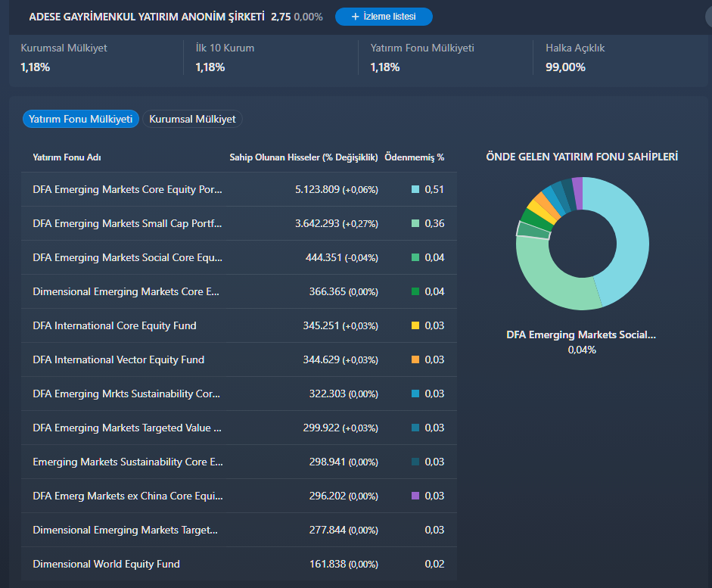712x588 pixels.
Task: Select purple slice of donut chart
Action: pos(577,193)
